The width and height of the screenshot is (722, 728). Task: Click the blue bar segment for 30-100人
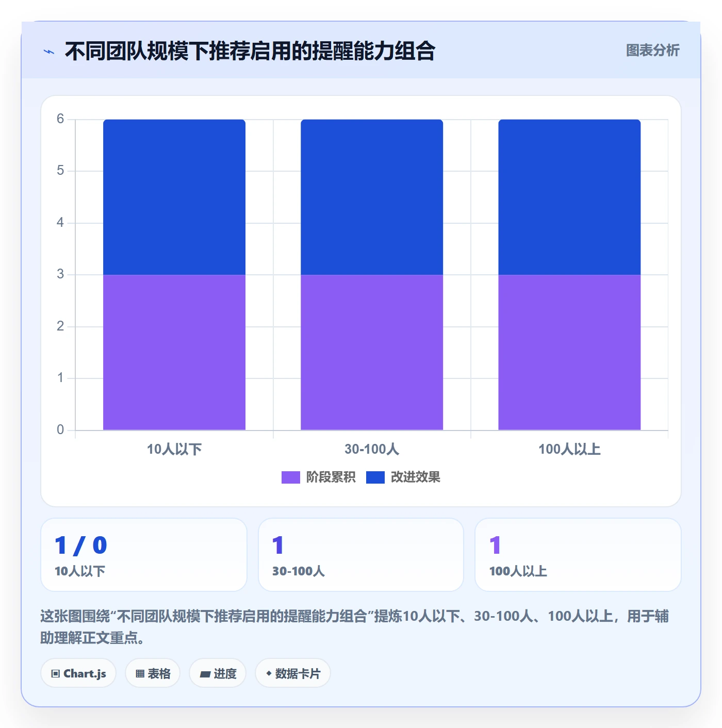[x=372, y=197]
